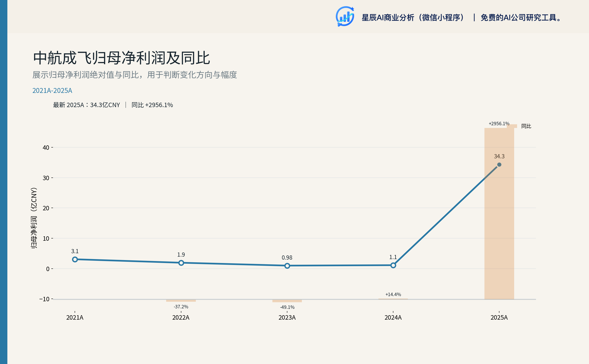Click the −10 y-axis tick label

coord(44,299)
